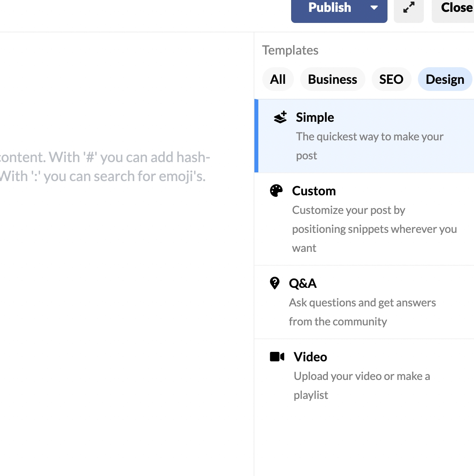Click the Q&A question pin icon
Viewport: 474px width, 476px height.
click(x=275, y=283)
